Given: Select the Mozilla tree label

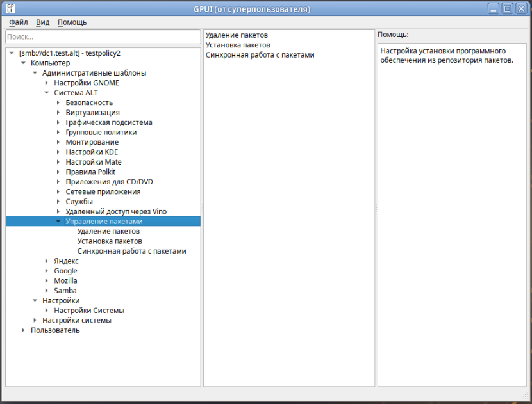Looking at the screenshot, I should 65,280.
